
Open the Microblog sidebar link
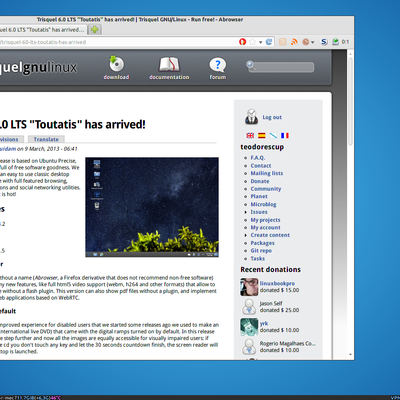point(263,204)
